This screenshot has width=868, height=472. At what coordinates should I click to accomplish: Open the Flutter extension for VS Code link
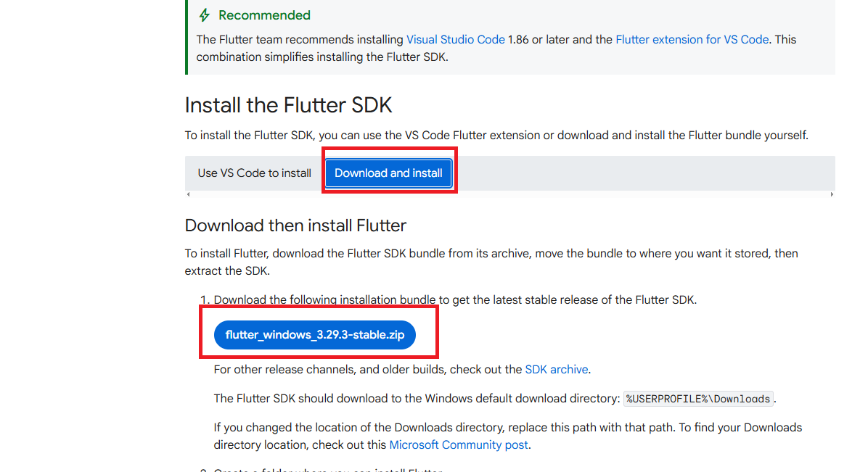[x=691, y=39]
